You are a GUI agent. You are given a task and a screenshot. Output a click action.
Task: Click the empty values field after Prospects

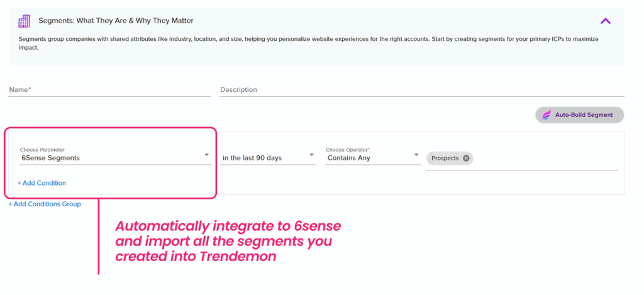click(547, 159)
